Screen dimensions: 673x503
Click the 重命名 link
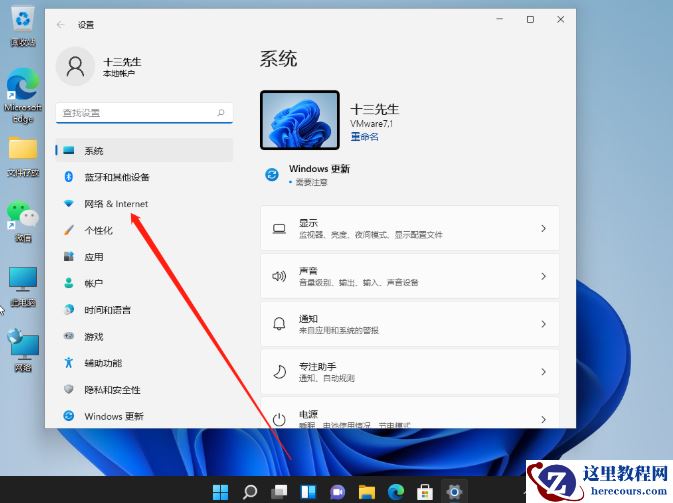pos(364,137)
